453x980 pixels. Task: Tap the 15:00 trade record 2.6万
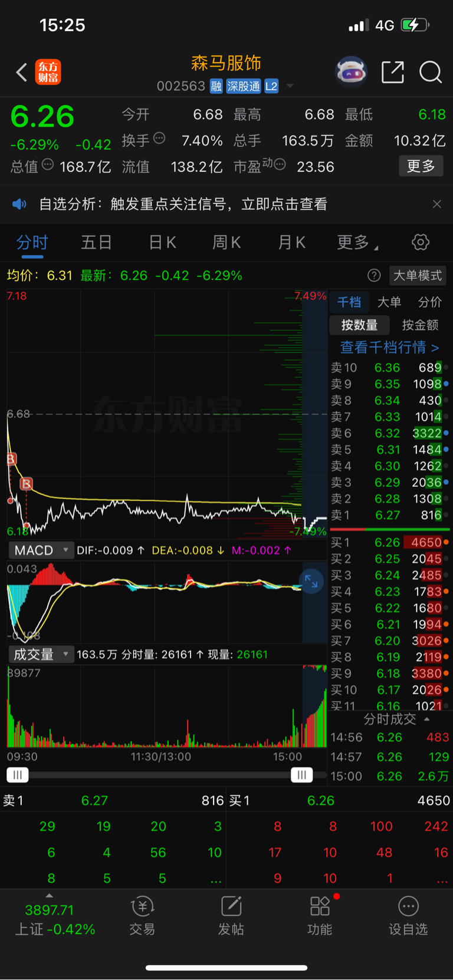pos(389,776)
